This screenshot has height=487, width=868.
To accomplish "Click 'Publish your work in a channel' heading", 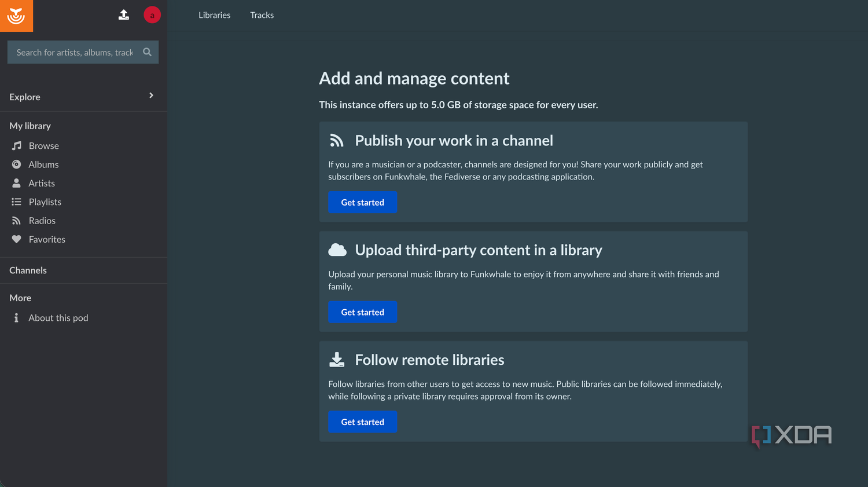I will point(454,141).
